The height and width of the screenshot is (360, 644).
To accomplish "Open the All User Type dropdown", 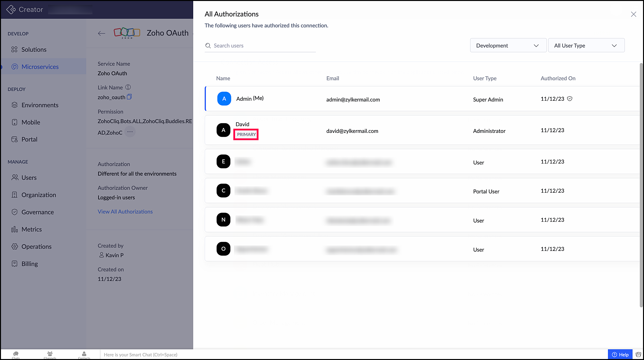I will tap(586, 45).
